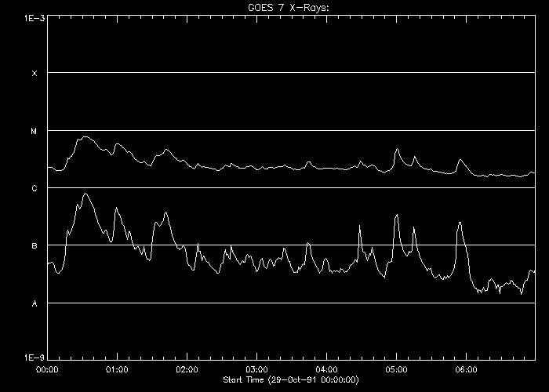The image size is (549, 392).
Task: Click the 06:00 time axis label
Action: [467, 370]
